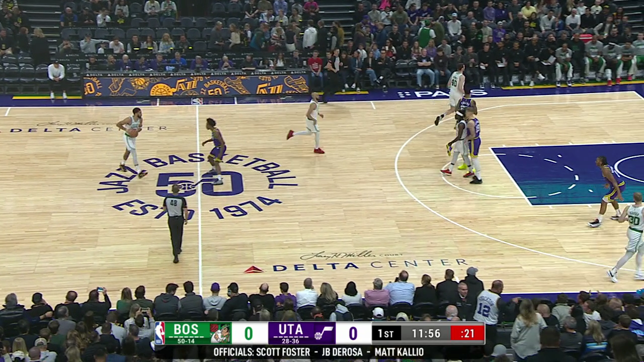Select the BOS team label
The height and width of the screenshot is (362, 644).
pyautogui.click(x=186, y=330)
